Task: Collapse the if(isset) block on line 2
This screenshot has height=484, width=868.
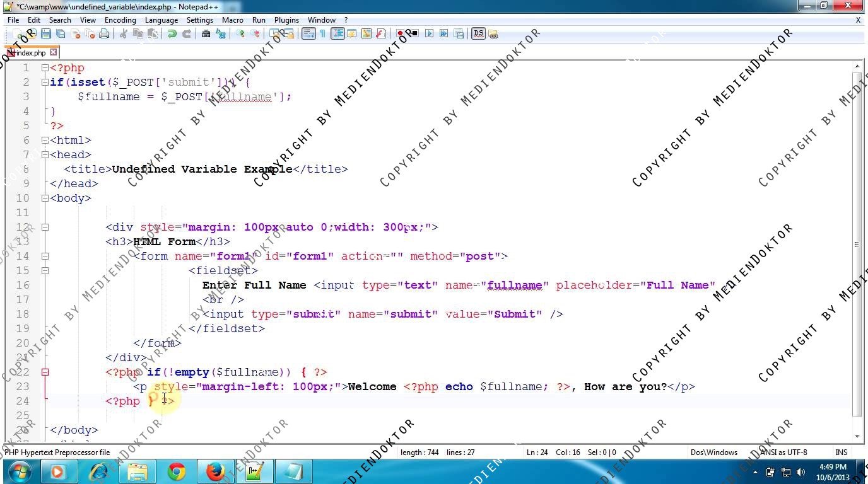Action: pyautogui.click(x=45, y=82)
